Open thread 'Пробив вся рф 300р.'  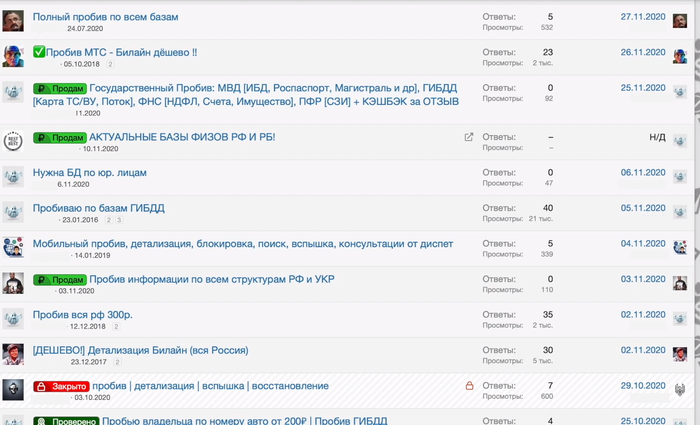(83, 315)
